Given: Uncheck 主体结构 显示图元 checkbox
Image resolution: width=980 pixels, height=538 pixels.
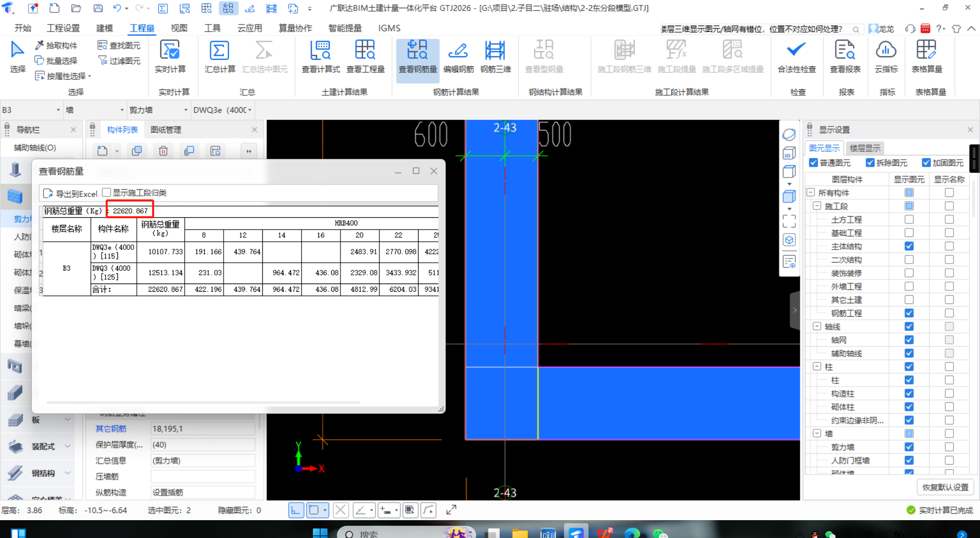Looking at the screenshot, I should 909,246.
